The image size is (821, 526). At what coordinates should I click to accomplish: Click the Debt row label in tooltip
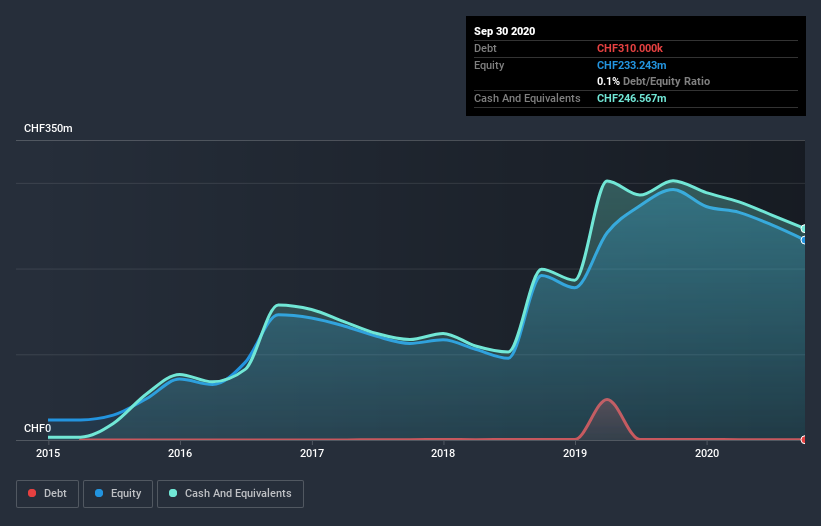point(485,48)
